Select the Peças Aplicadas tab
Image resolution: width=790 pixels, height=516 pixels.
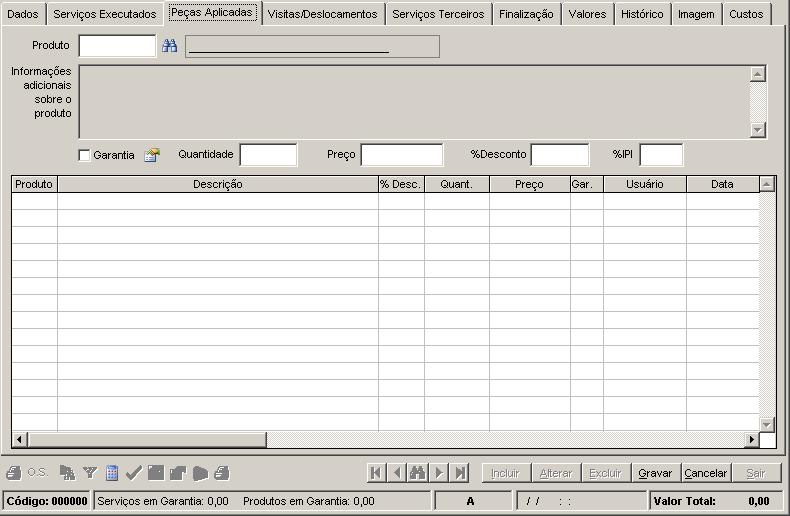pos(212,13)
